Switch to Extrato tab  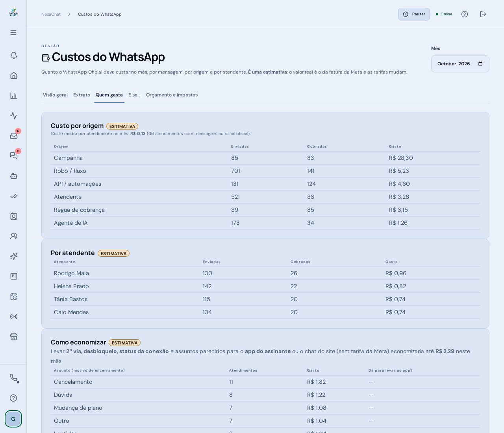(x=82, y=95)
